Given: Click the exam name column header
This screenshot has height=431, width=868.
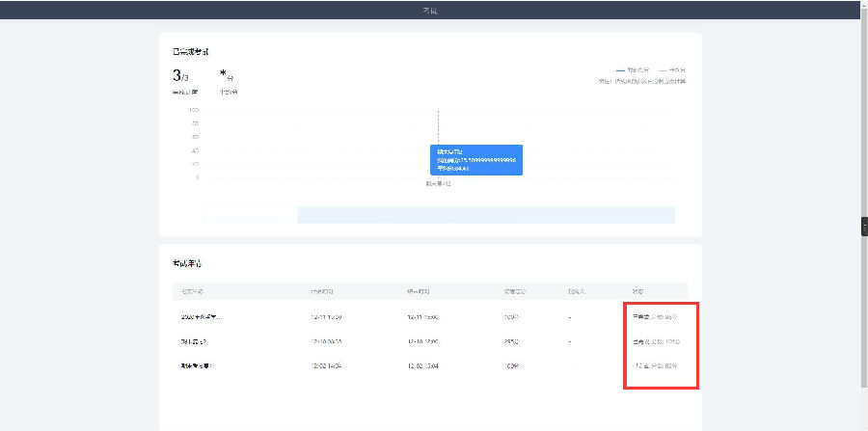Looking at the screenshot, I should 192,290.
